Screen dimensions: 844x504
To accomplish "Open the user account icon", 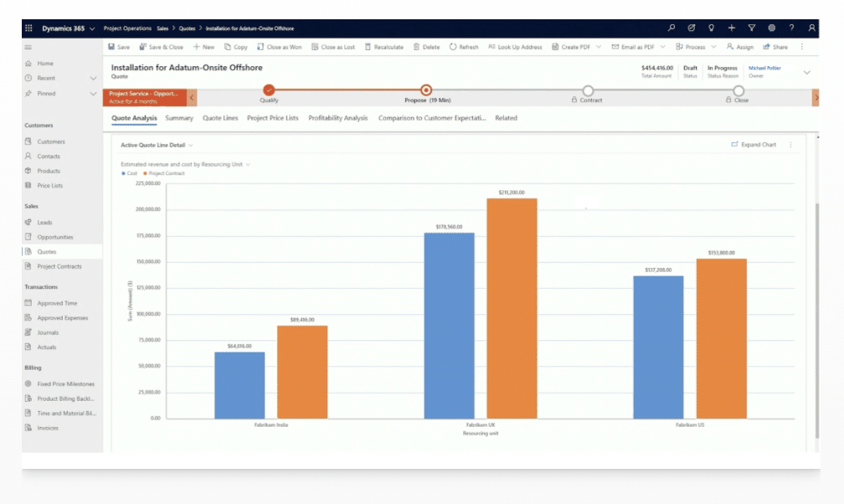I will tap(811, 28).
